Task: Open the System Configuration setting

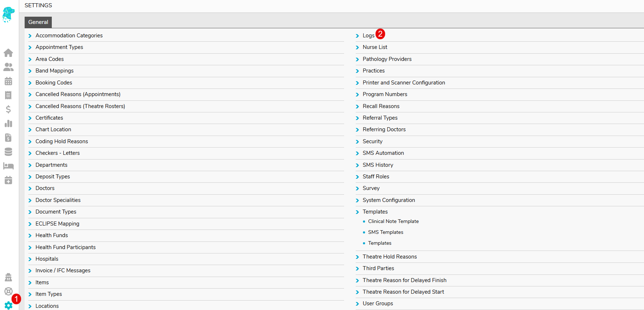Action: point(389,200)
